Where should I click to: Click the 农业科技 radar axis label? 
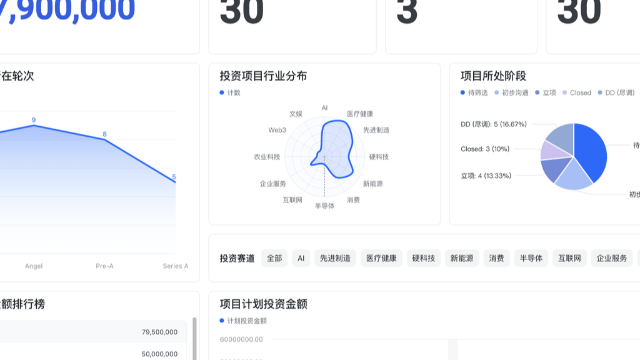pyautogui.click(x=267, y=157)
